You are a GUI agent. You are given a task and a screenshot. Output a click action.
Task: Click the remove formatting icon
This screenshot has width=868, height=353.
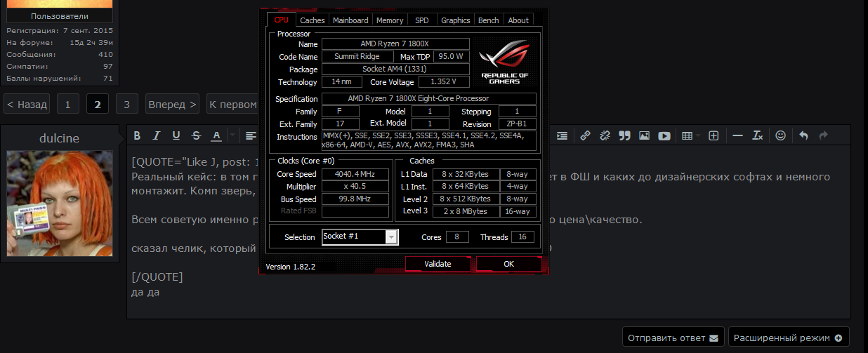pyautogui.click(x=758, y=135)
